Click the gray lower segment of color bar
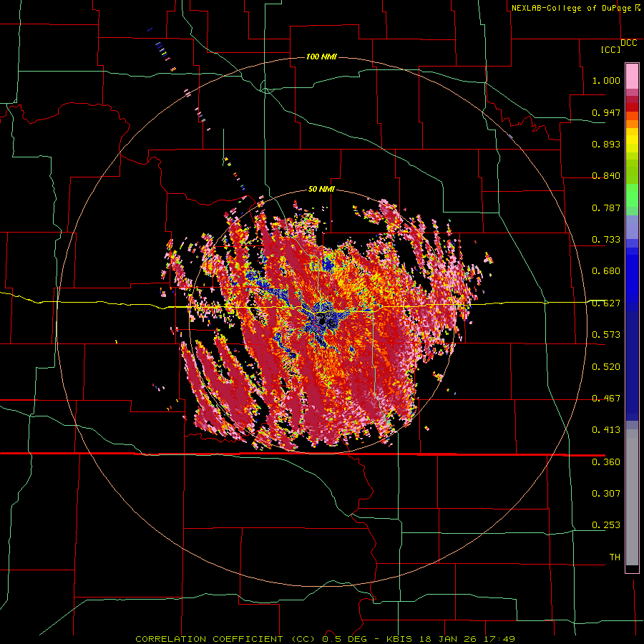Viewport: 644px width, 644px height. (x=632, y=497)
